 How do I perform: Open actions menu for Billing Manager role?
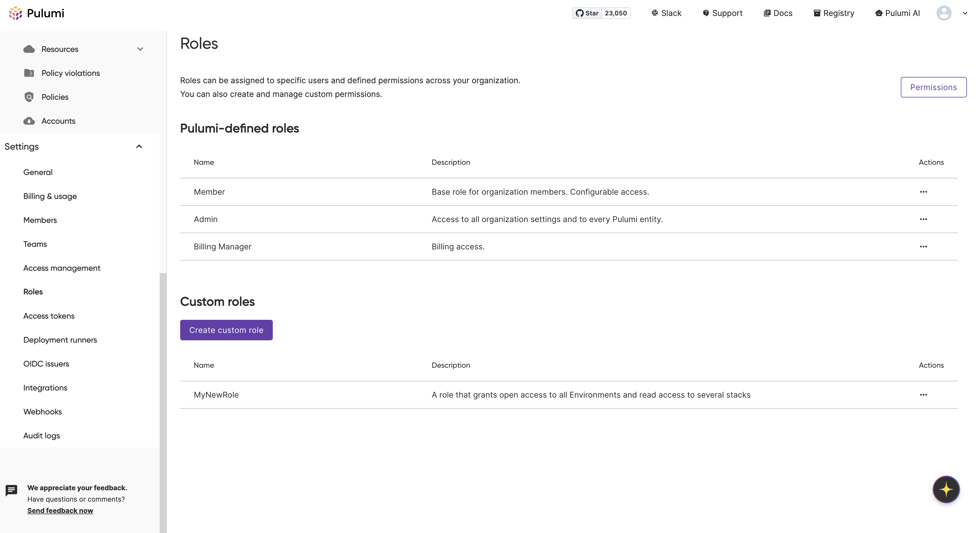pos(923,247)
